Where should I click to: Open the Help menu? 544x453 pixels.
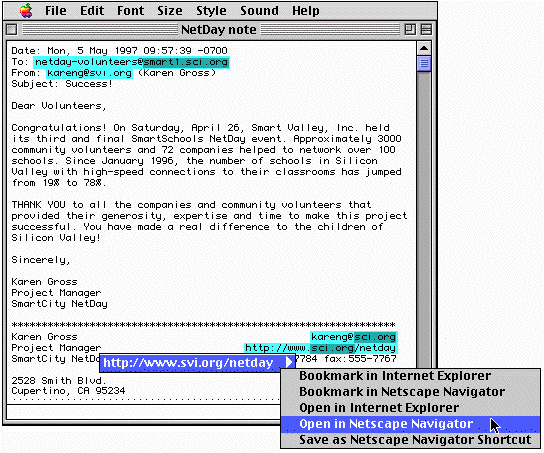(x=305, y=11)
